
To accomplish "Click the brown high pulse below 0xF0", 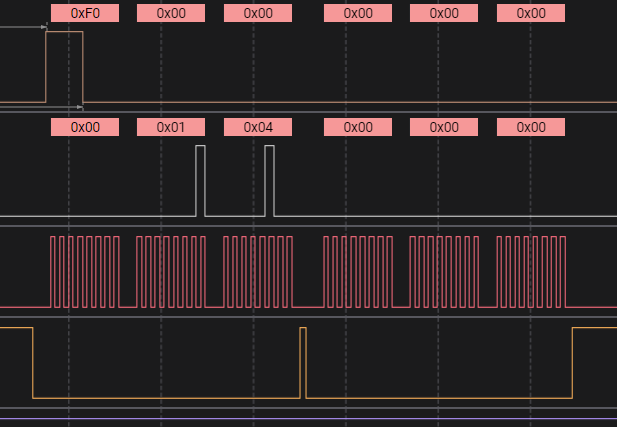I will (x=64, y=67).
